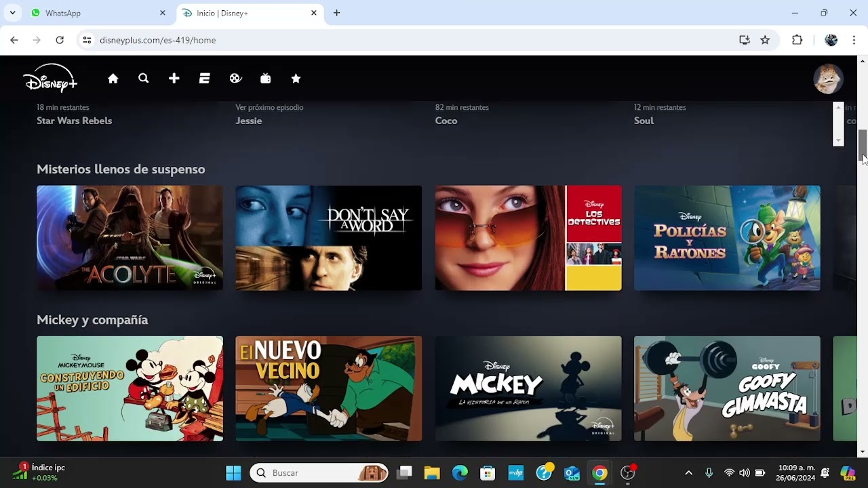Click the '82 min restantes' label
Screen dimensions: 868x488
pyautogui.click(x=462, y=107)
